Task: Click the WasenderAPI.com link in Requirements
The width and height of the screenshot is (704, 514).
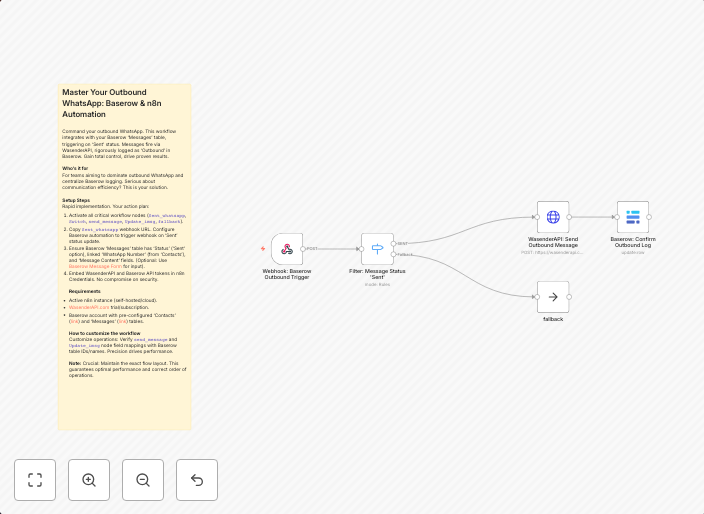Action: (89, 308)
